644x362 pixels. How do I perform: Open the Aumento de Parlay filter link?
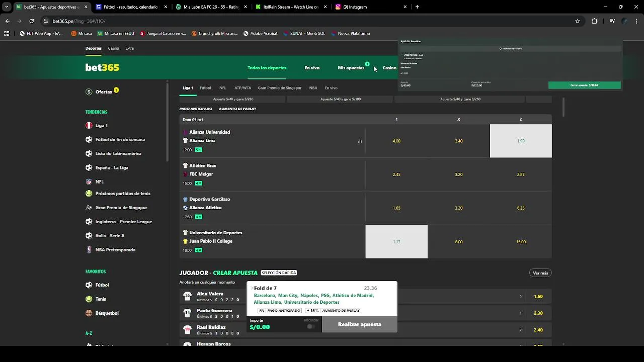pos(237,109)
